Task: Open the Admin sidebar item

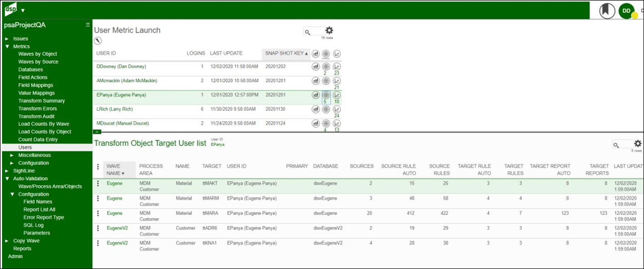Action: tap(15, 256)
